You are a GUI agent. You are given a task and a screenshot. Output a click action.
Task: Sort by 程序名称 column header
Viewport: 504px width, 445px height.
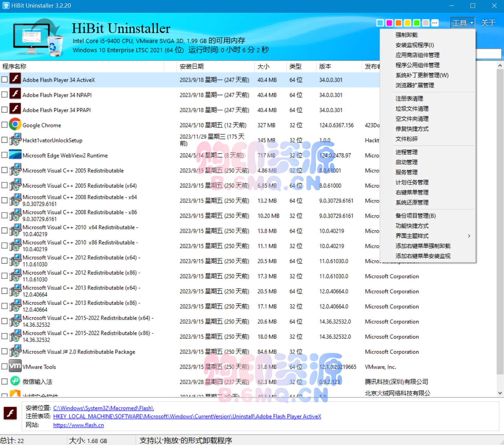pyautogui.click(x=82, y=66)
